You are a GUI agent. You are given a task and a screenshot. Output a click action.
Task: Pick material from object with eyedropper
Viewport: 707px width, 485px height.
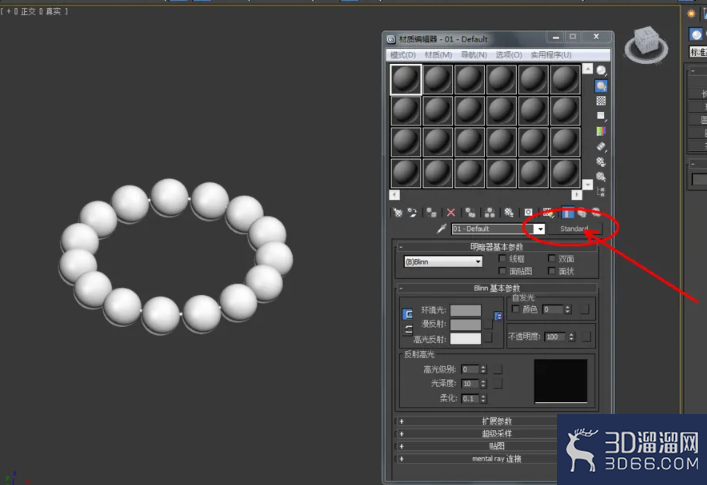[441, 229]
